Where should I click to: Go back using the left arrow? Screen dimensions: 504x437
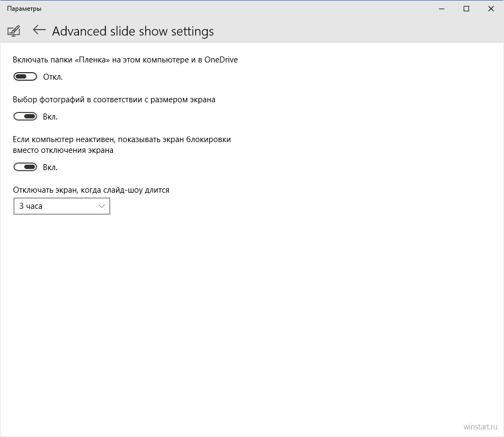39,30
